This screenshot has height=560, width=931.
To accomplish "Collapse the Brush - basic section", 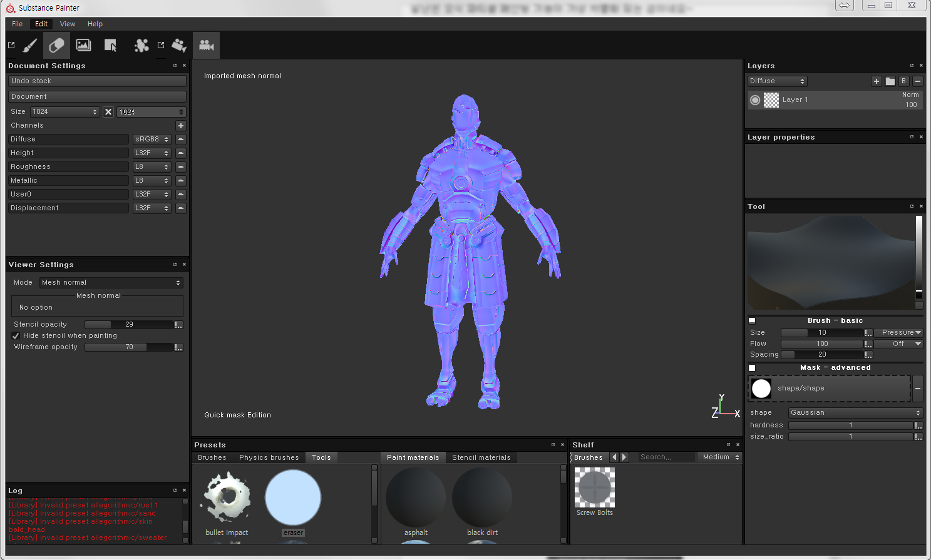I will pyautogui.click(x=752, y=320).
